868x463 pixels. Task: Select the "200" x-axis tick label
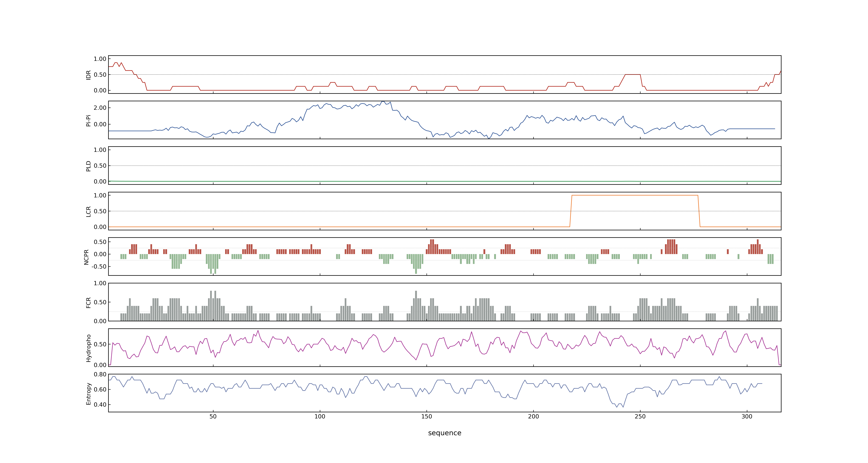click(533, 416)
